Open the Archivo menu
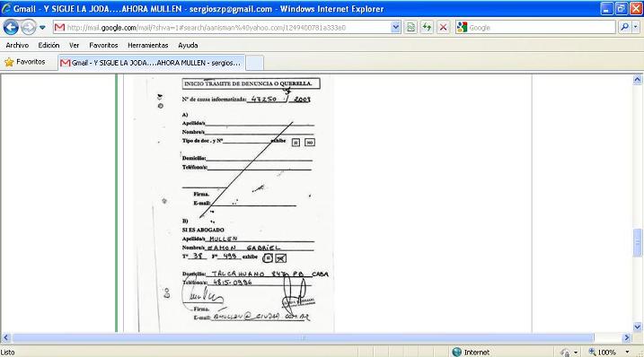Image resolution: width=644 pixels, height=357 pixels. pos(17,45)
